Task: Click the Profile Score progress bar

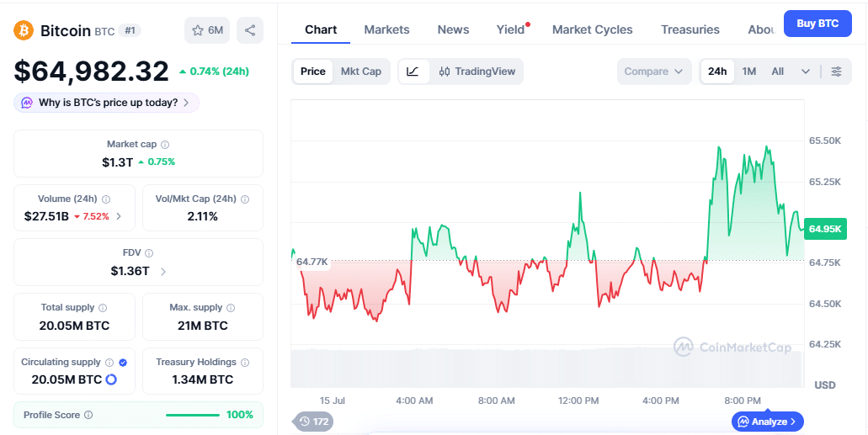Action: pos(193,415)
